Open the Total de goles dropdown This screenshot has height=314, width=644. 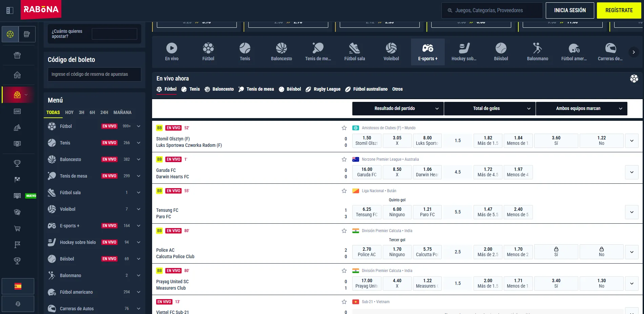coord(490,109)
